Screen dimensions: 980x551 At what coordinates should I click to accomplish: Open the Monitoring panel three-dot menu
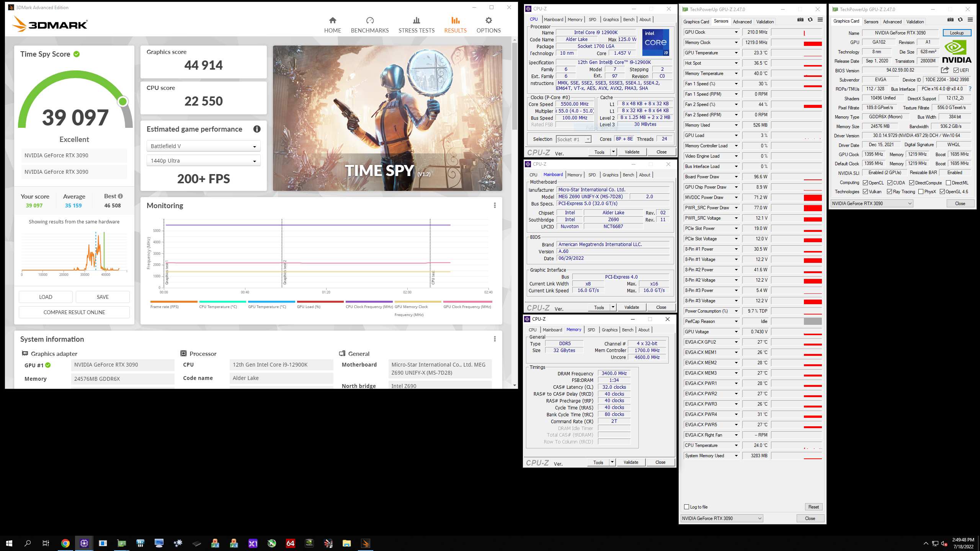pos(495,205)
